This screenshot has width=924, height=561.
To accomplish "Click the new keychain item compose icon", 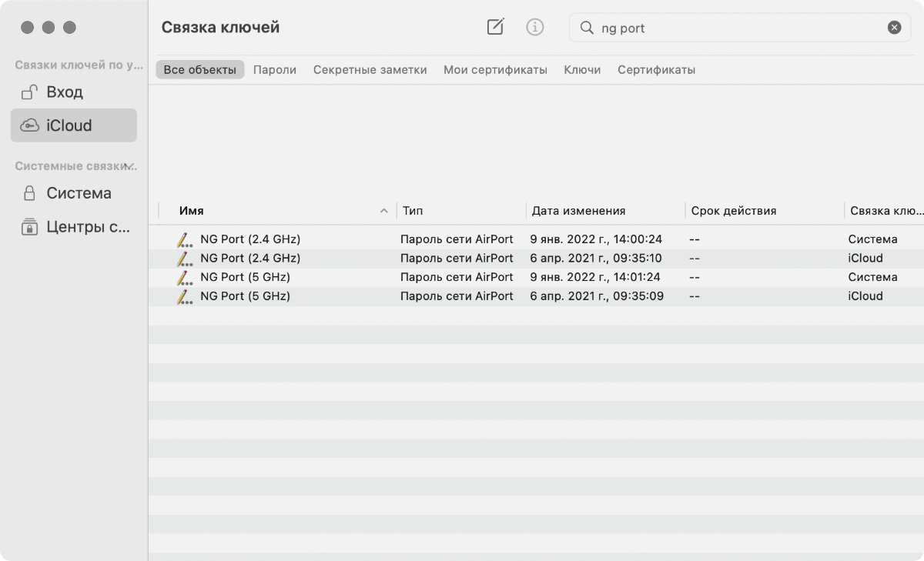I will [496, 27].
